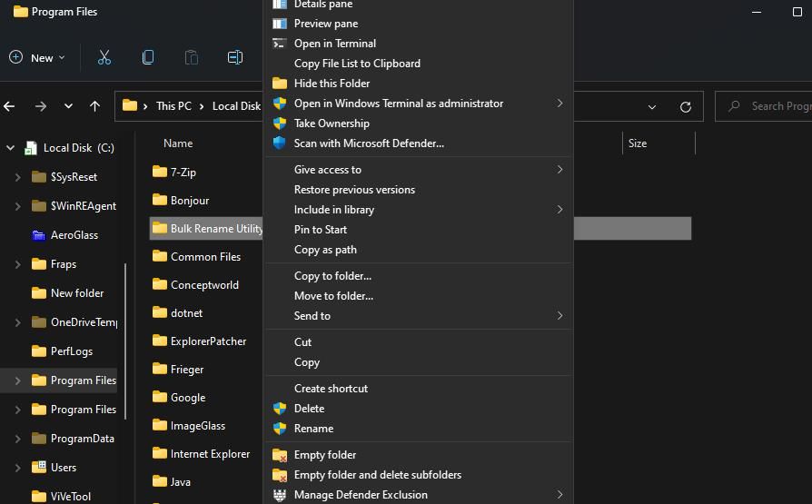Expand the Fraps folder tree node
This screenshot has width=812, height=504.
18,264
